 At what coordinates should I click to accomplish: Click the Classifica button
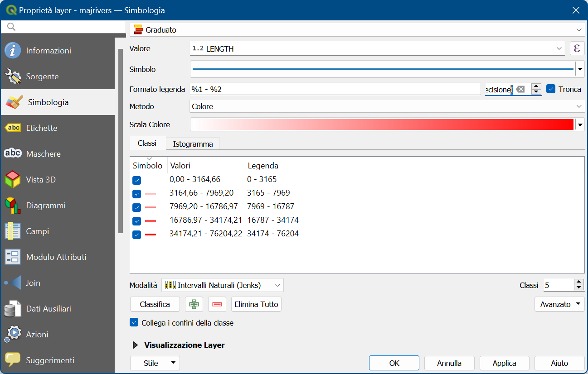(155, 304)
